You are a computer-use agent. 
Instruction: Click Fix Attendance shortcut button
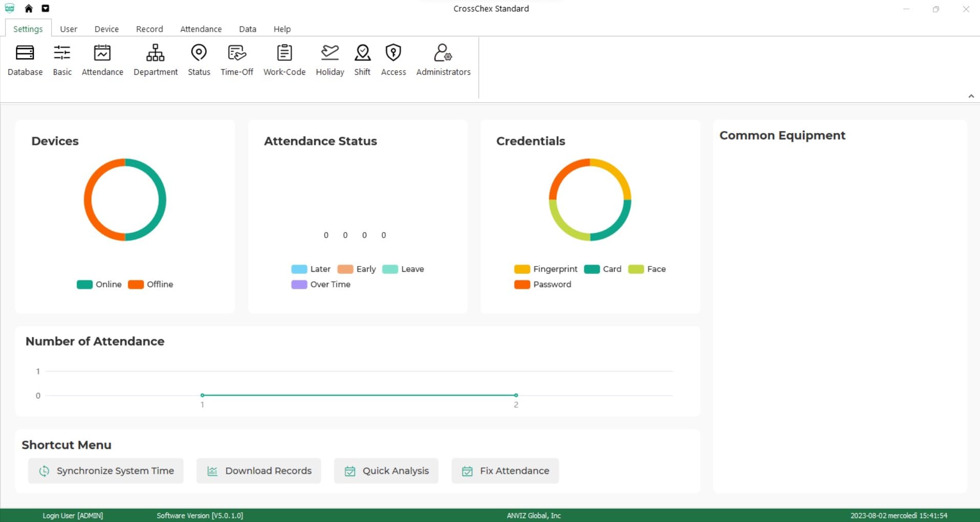click(x=505, y=471)
